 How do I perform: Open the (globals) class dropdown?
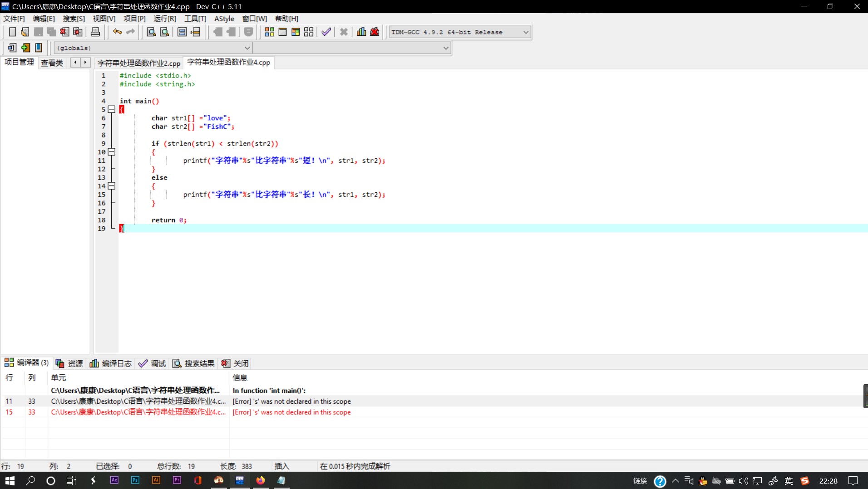pos(153,48)
